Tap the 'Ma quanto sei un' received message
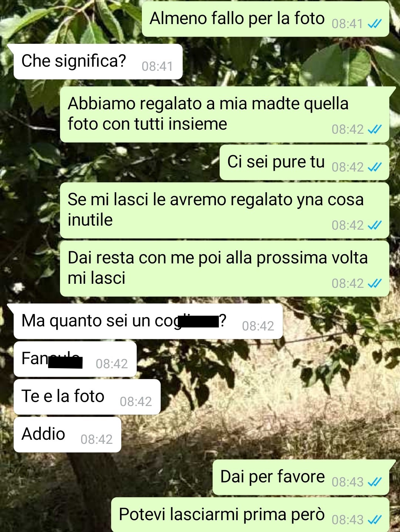 (x=148, y=321)
